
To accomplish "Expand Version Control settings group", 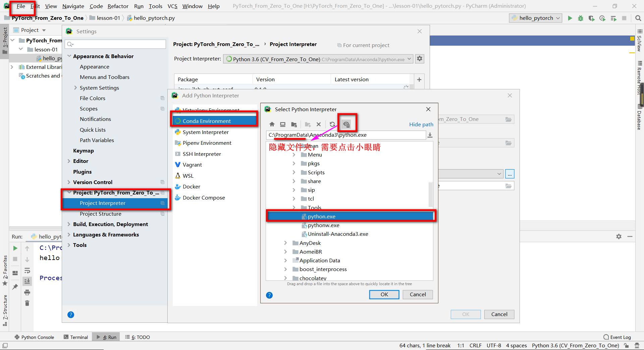I will 69,182.
